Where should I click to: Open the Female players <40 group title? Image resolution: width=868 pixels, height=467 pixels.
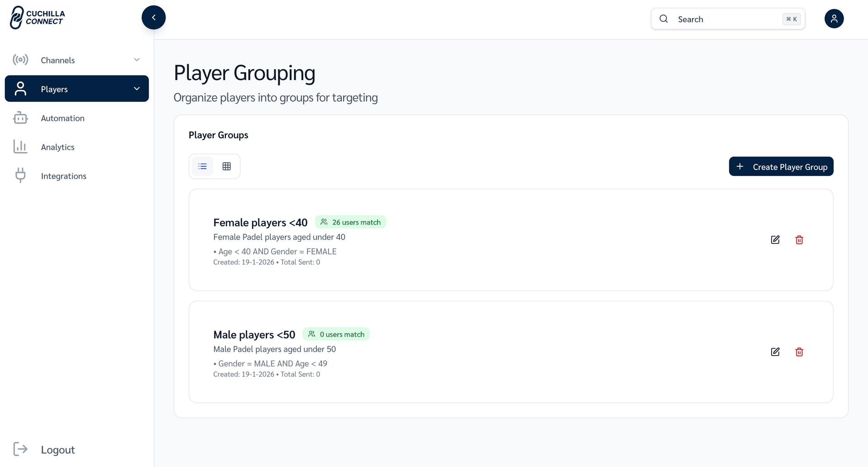[260, 222]
